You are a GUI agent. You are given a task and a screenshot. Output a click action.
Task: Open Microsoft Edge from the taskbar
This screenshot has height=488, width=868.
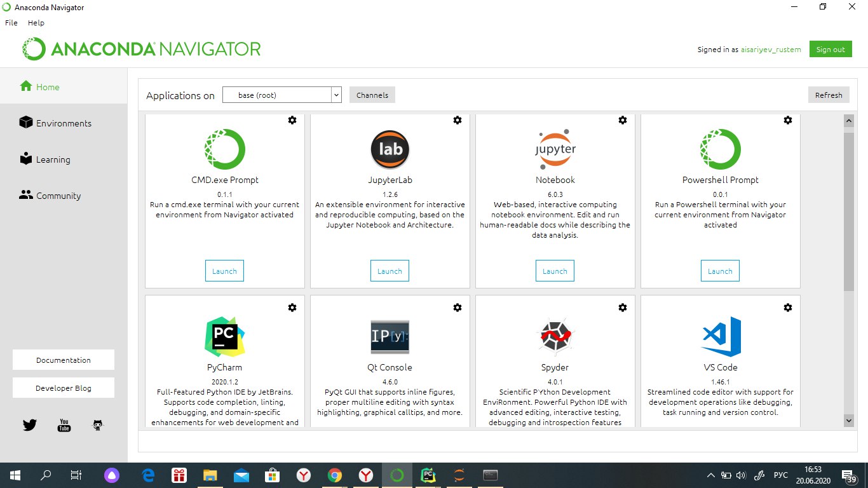tap(149, 475)
